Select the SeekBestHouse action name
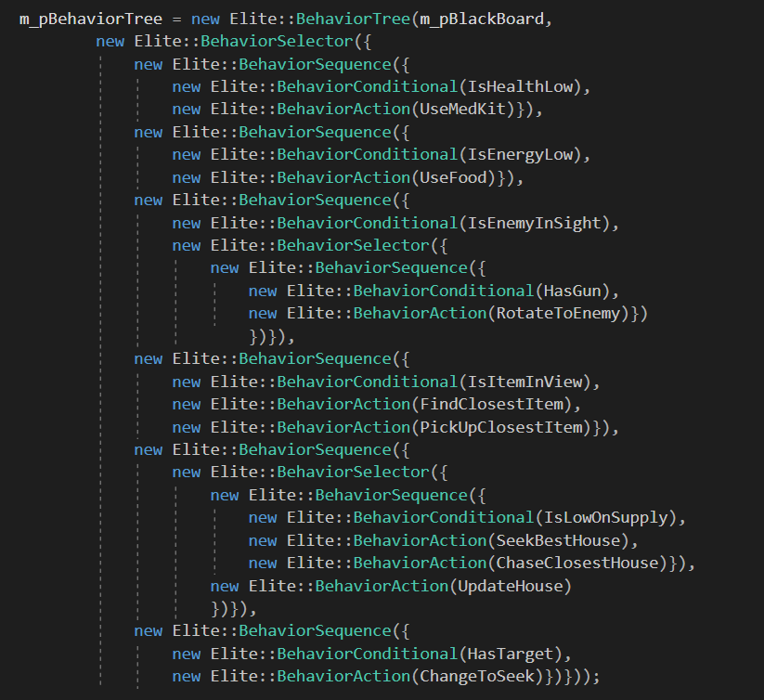 point(559,540)
